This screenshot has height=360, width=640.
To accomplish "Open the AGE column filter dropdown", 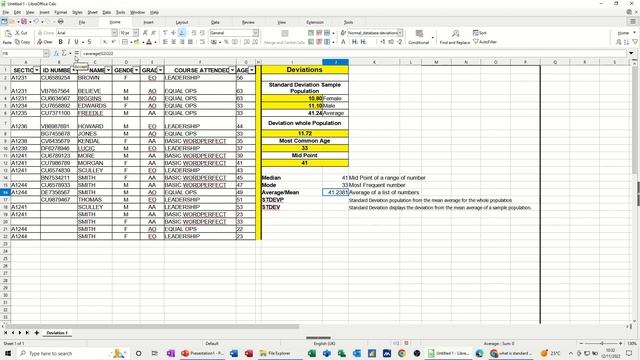I will (x=251, y=70).
